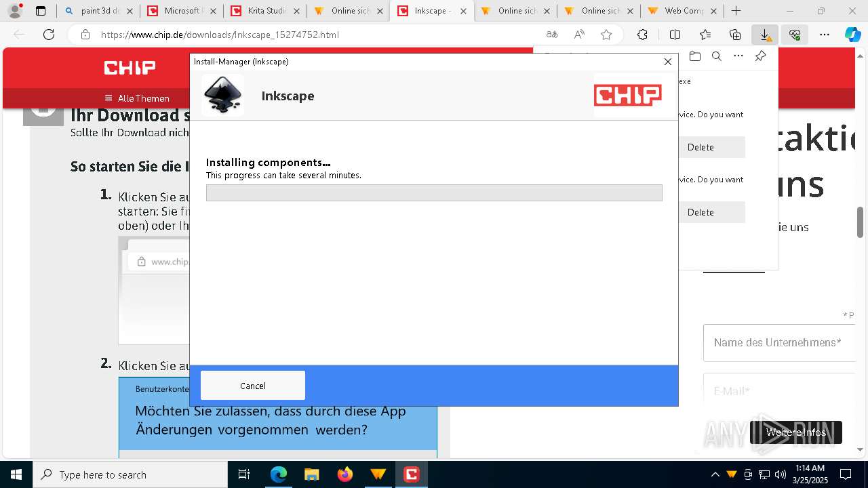Add page to favorites star

point(606,35)
